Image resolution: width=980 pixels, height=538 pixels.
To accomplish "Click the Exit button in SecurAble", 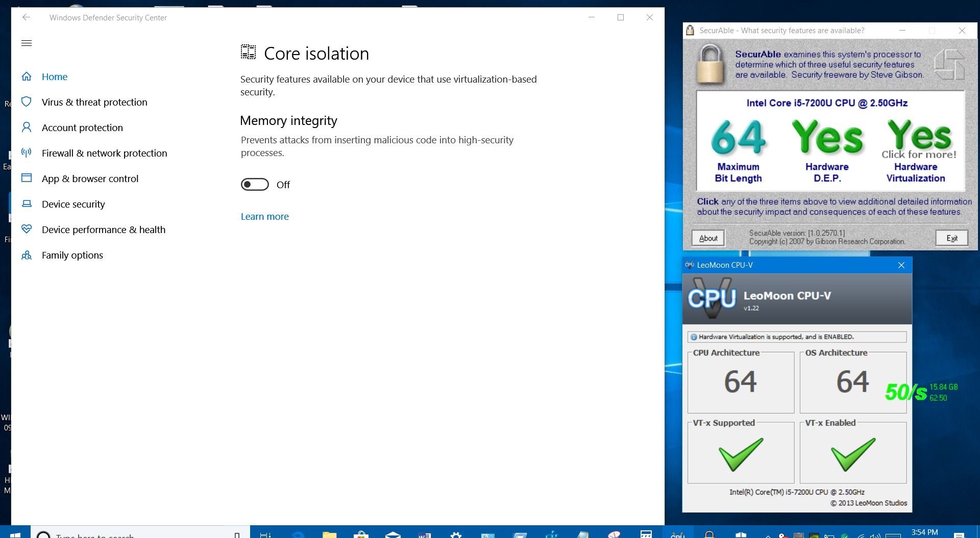I will [951, 238].
